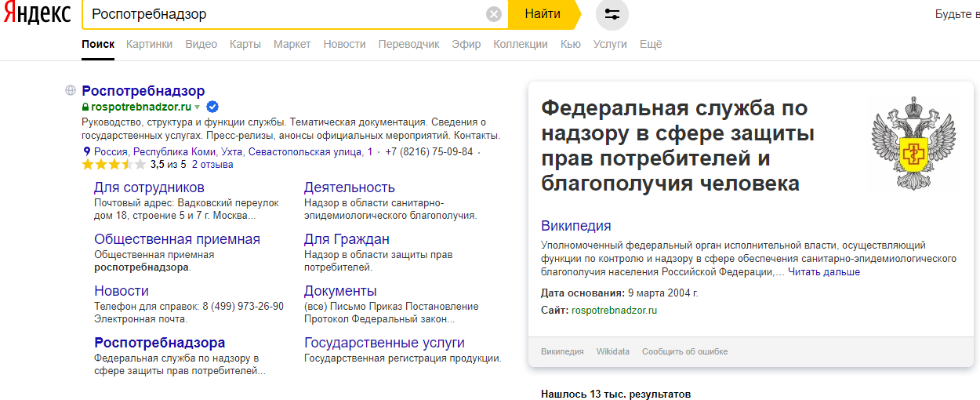This screenshot has width=980, height=400.
Task: Click the card title Федеральная служба по надзору
Action: point(678,145)
